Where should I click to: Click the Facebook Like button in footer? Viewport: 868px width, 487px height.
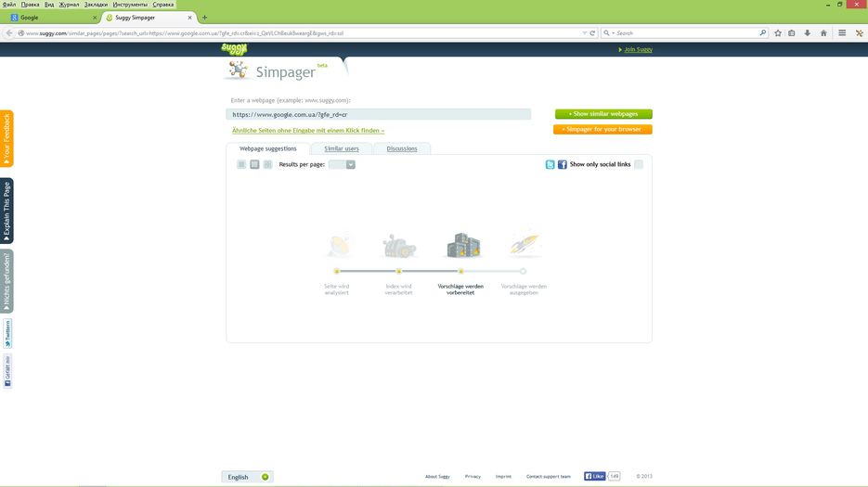(594, 476)
